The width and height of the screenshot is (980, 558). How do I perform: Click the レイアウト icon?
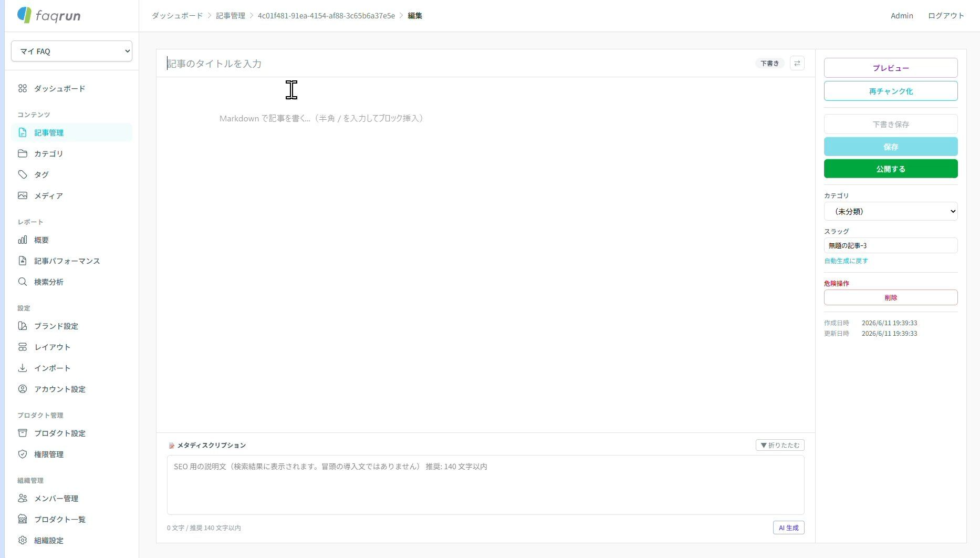[23, 347]
